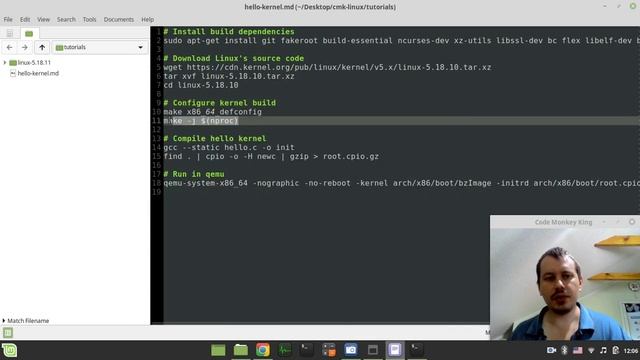The image size is (640, 360).
Task: Open the Files manager from taskbar
Action: [240, 350]
